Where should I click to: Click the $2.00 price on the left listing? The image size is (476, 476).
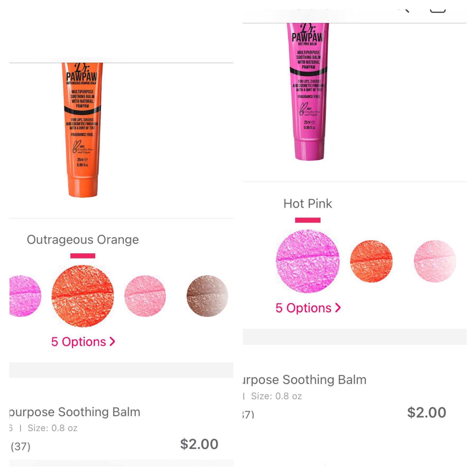199,444
